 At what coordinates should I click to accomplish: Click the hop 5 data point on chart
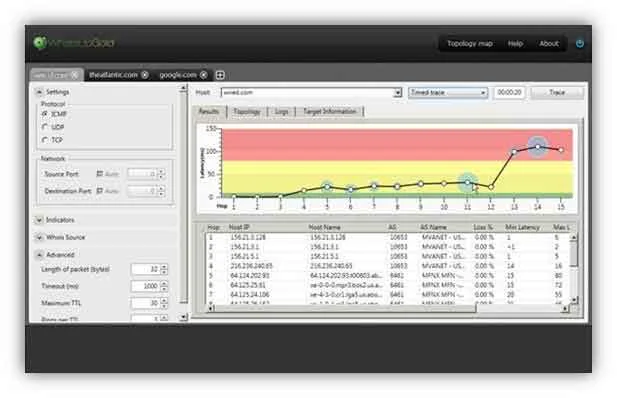[x=327, y=187]
